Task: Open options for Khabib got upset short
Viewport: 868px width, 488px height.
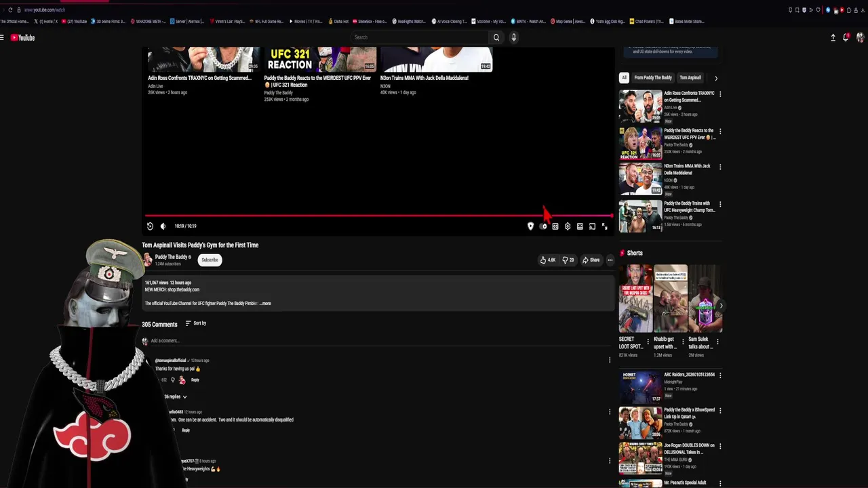Action: (683, 341)
